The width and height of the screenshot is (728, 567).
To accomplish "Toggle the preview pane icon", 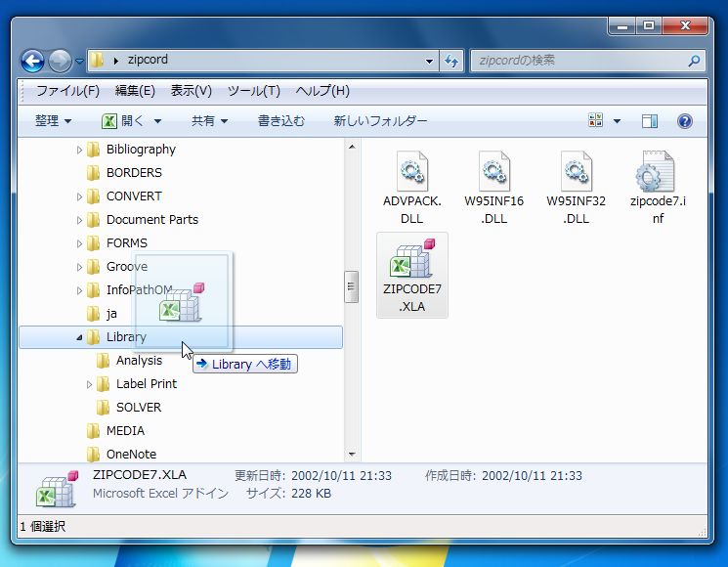I will click(x=650, y=121).
